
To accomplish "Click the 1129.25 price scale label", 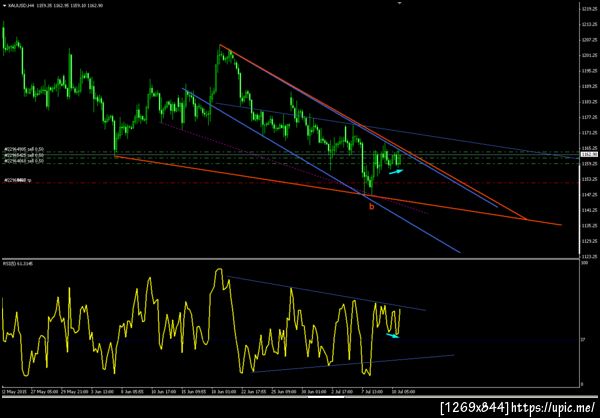I will 589,241.
